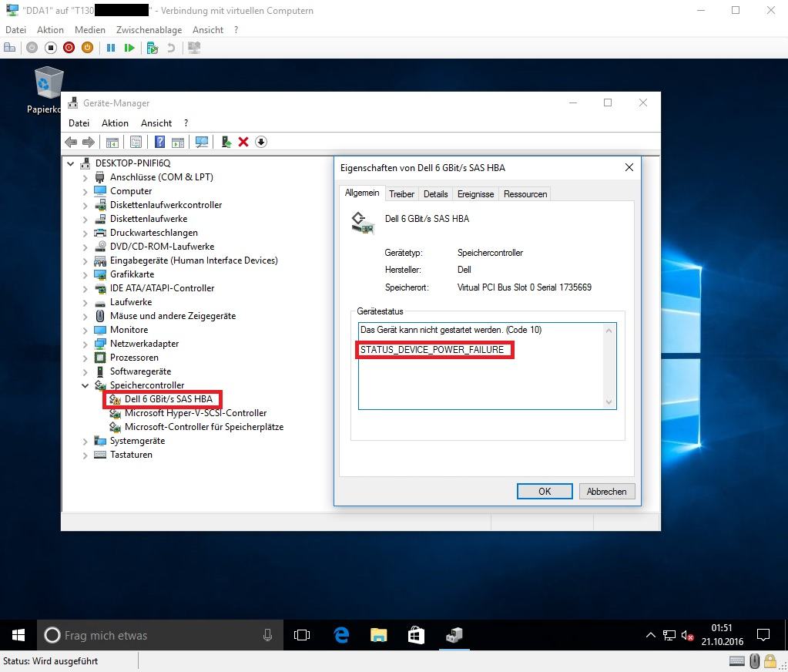
Task: Scan for hardware changes with the monitor icon
Action: (202, 143)
